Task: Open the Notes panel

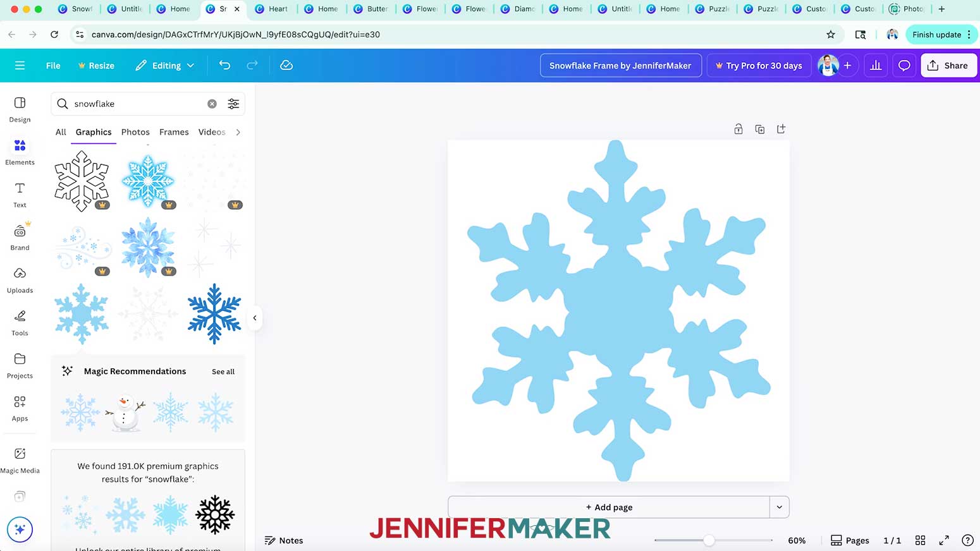Action: pyautogui.click(x=284, y=540)
